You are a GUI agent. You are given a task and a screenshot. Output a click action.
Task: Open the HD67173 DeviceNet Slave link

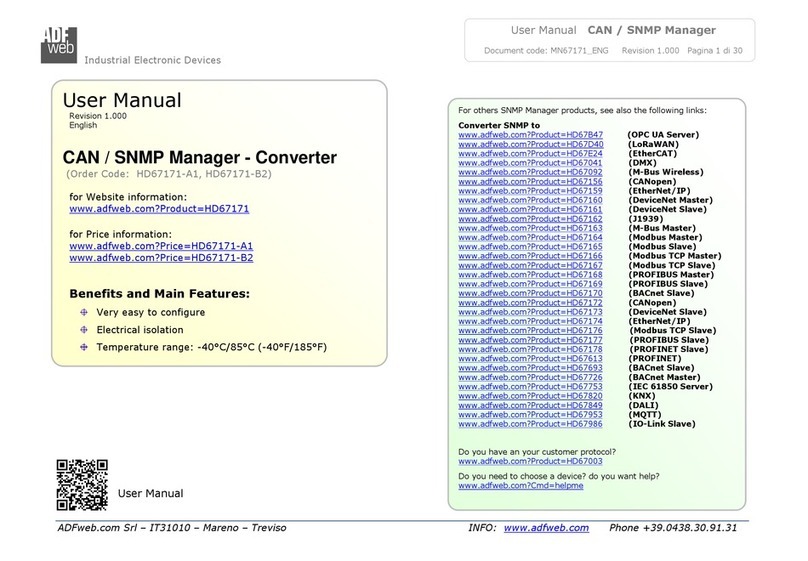[x=530, y=312]
